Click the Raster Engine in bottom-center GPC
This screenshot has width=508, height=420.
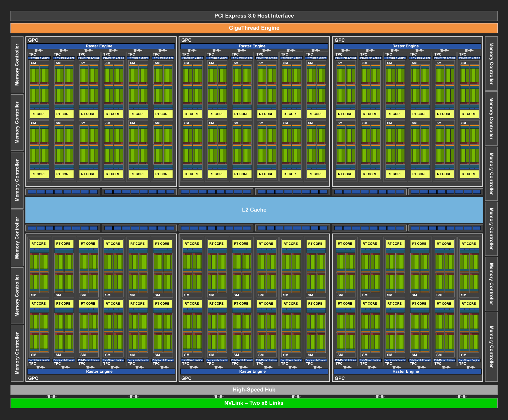pyautogui.click(x=252, y=371)
